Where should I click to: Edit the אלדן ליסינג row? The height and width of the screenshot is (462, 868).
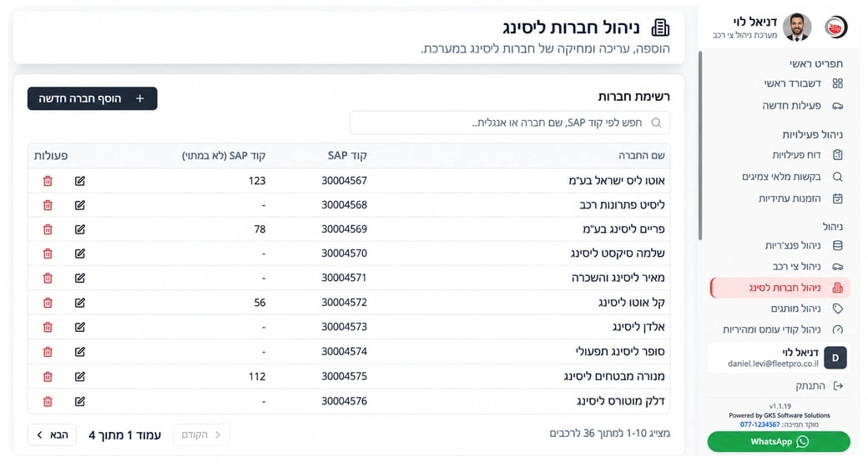[80, 327]
